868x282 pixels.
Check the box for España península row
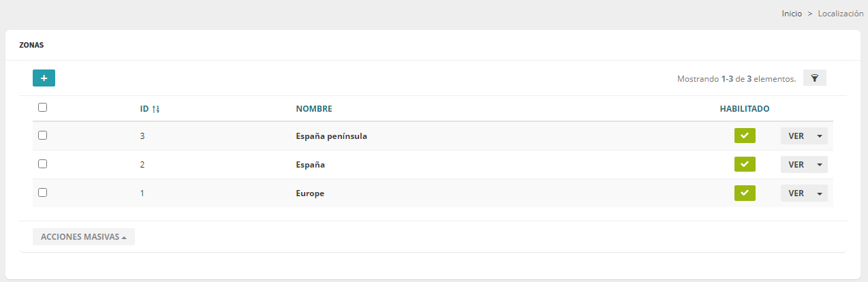(x=42, y=136)
